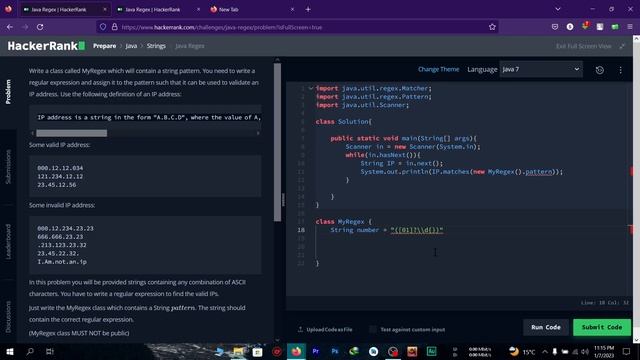Click the horizontal scrollbar thumb under IP definition
The image size is (640, 360).
(72, 133)
